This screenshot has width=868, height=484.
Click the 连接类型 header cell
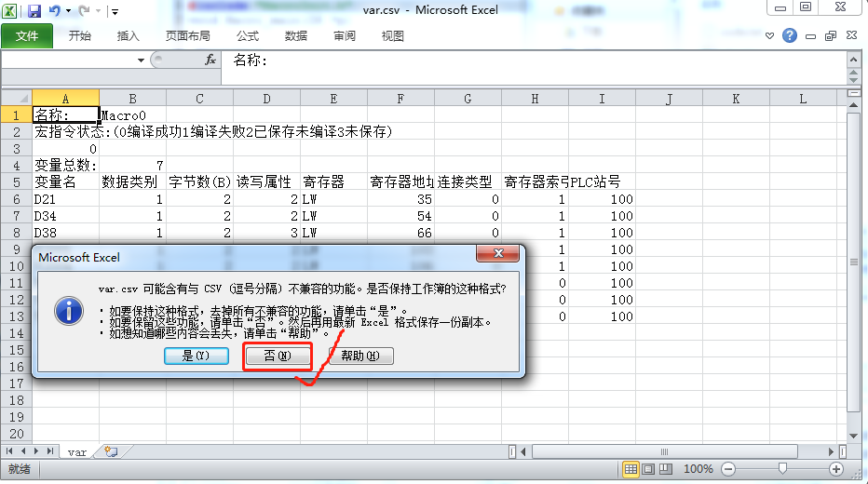[x=468, y=182]
